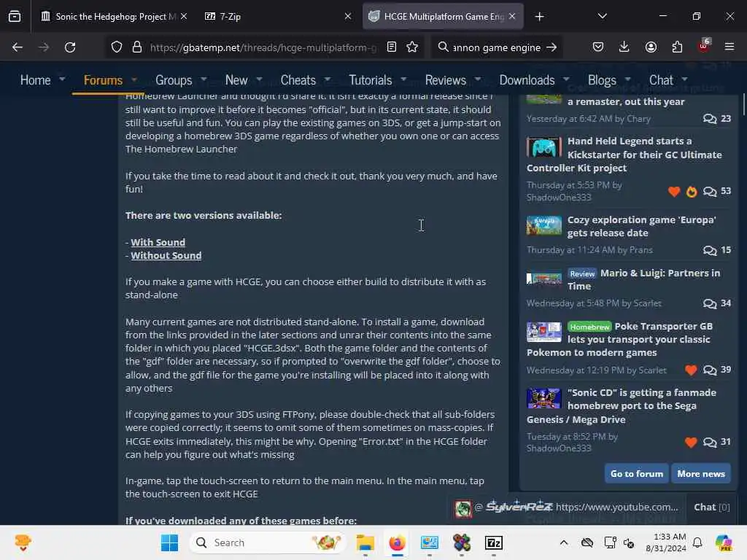This screenshot has width=747, height=560.
Task: Close the 7-Zip tab
Action: point(348,16)
